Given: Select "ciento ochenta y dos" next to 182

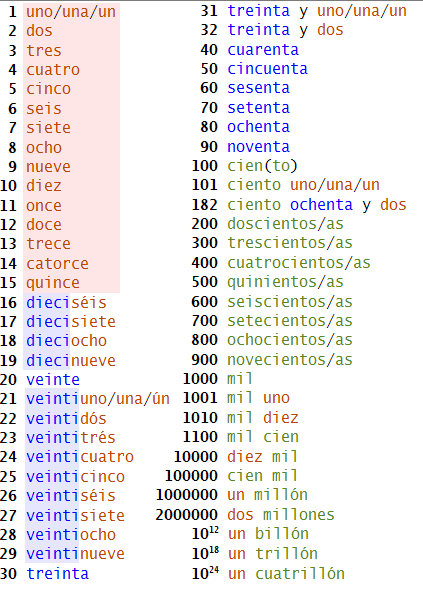Looking at the screenshot, I should (x=317, y=205).
